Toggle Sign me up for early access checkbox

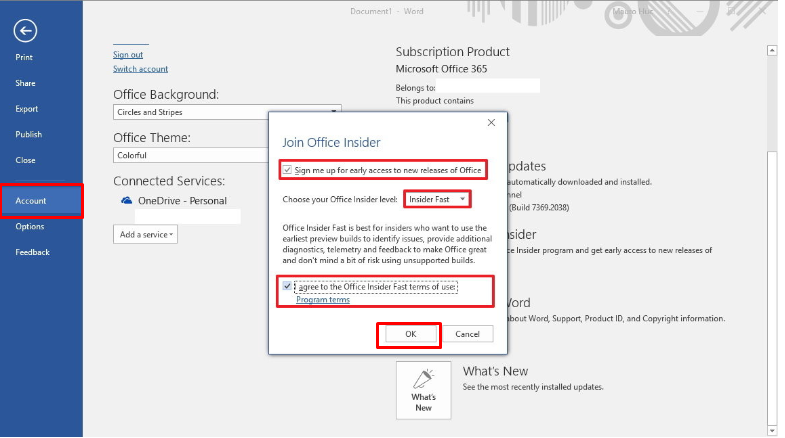point(287,170)
